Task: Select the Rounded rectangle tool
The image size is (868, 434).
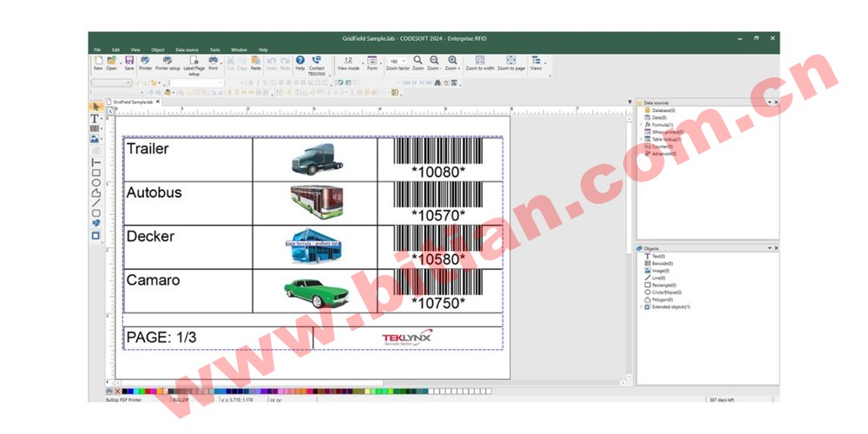Action: [x=95, y=214]
